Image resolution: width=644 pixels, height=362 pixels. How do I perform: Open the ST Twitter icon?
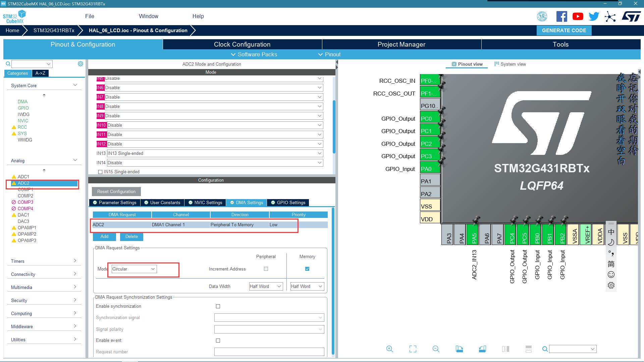coord(594,16)
